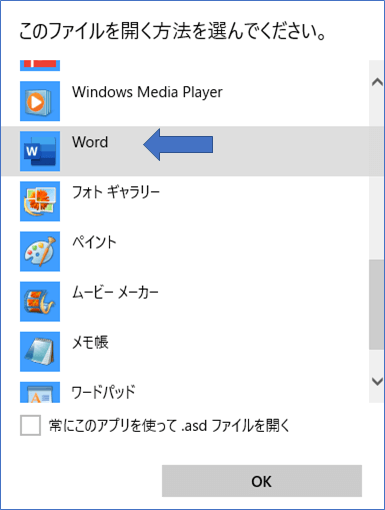
Task: Pick the ペイント palette icon
Action: pos(40,251)
